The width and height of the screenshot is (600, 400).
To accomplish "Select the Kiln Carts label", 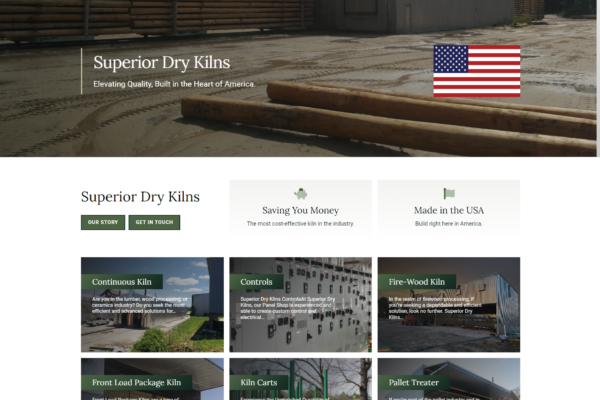I will tap(259, 382).
